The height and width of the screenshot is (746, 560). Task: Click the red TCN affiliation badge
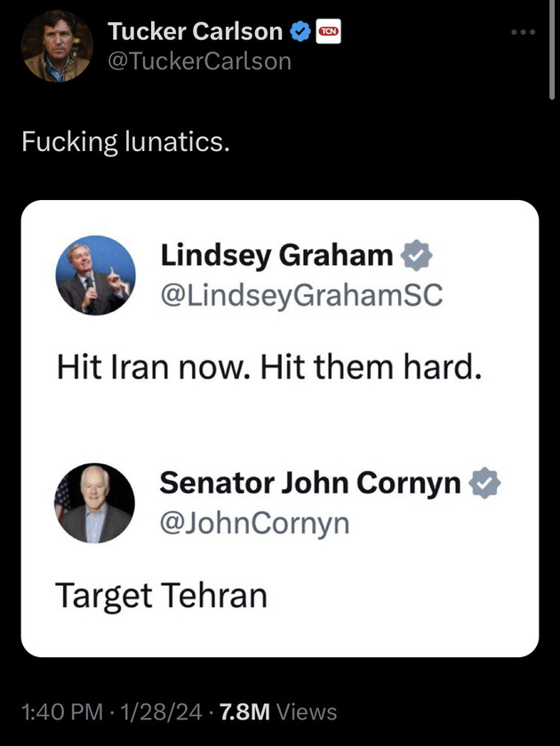point(328,31)
